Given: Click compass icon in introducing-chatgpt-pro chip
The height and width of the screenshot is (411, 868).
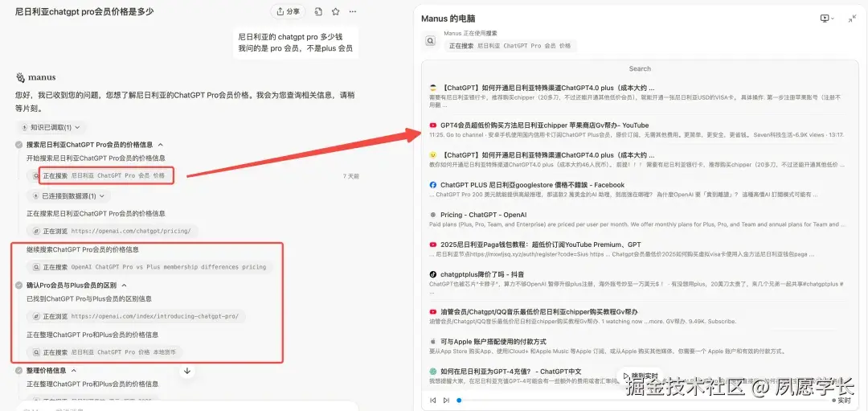Looking at the screenshot, I should (36, 317).
